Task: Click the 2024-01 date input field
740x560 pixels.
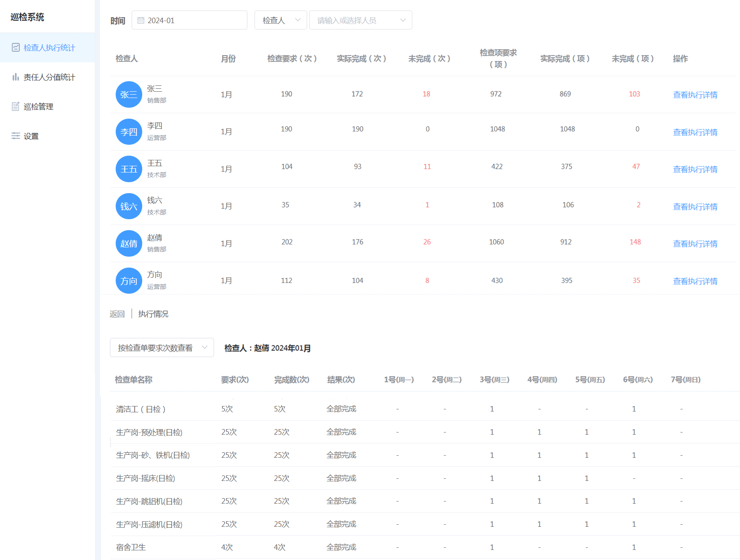Action: pyautogui.click(x=194, y=21)
